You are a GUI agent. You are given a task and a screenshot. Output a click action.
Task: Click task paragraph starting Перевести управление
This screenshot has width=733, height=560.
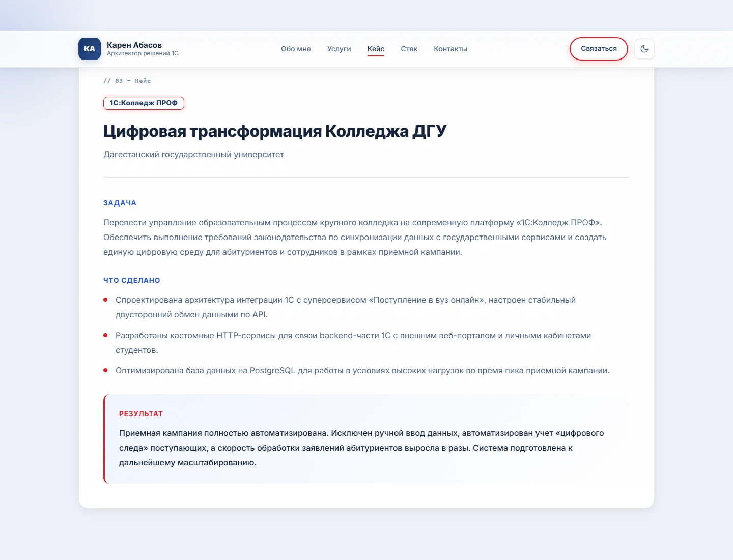coord(355,237)
